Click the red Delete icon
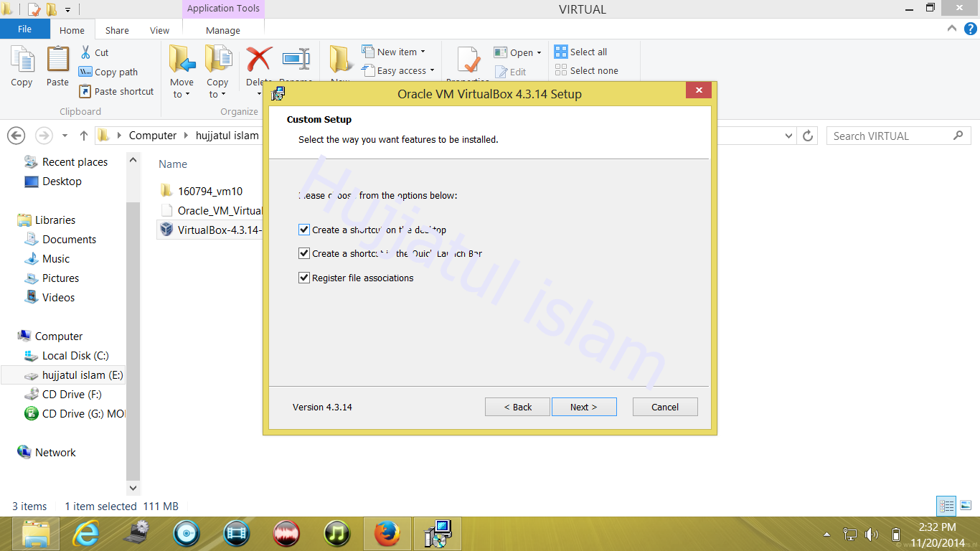980x551 pixels. (259, 59)
